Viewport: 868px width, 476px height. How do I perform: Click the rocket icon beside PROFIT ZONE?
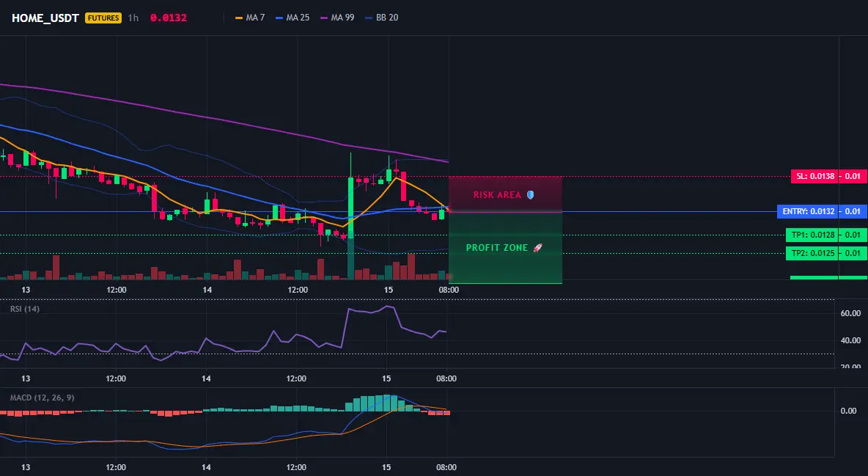click(x=537, y=248)
